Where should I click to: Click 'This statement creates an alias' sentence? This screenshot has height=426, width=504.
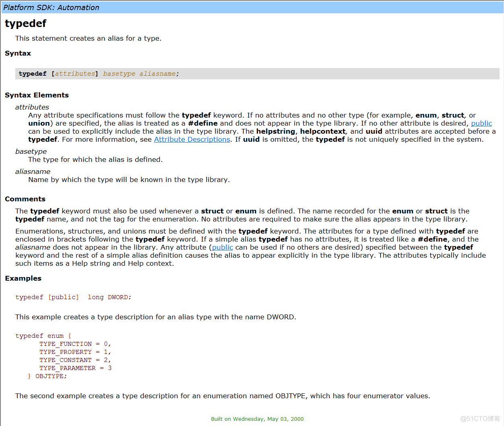tap(88, 38)
